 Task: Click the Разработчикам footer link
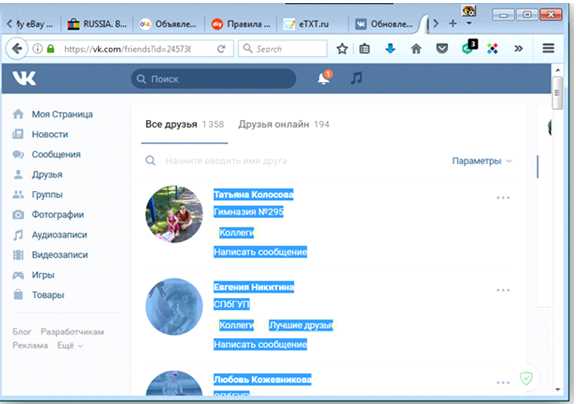coord(72,332)
